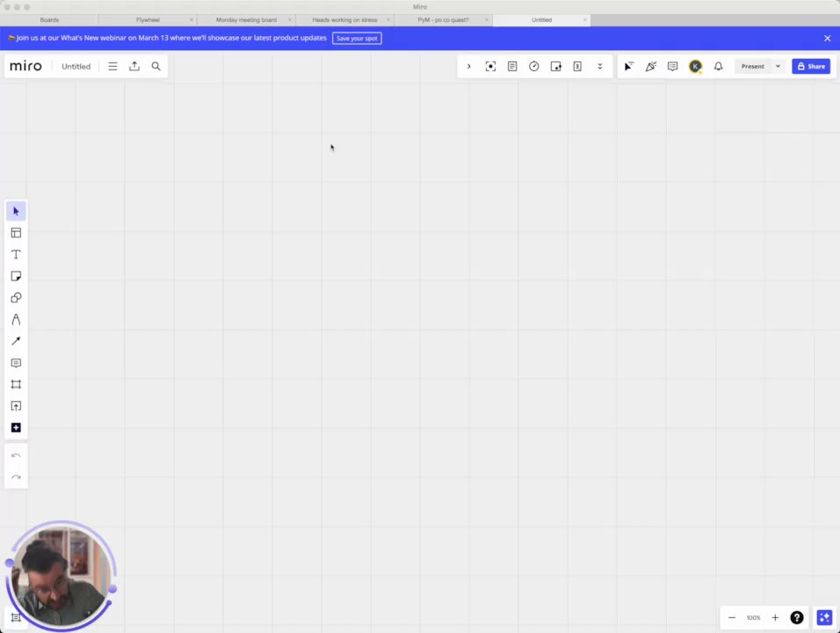Open the main menu hamburger icon
Screen dimensions: 840x633
pos(112,67)
